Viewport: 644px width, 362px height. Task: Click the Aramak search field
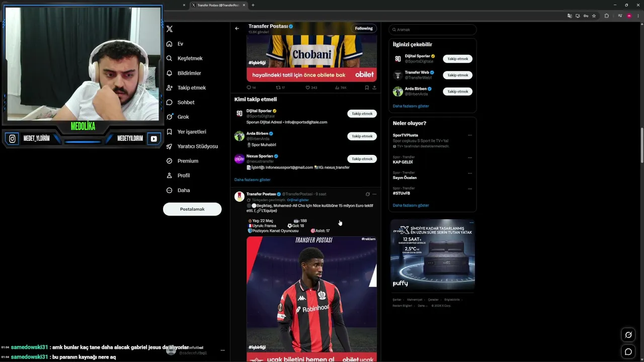coord(432,30)
